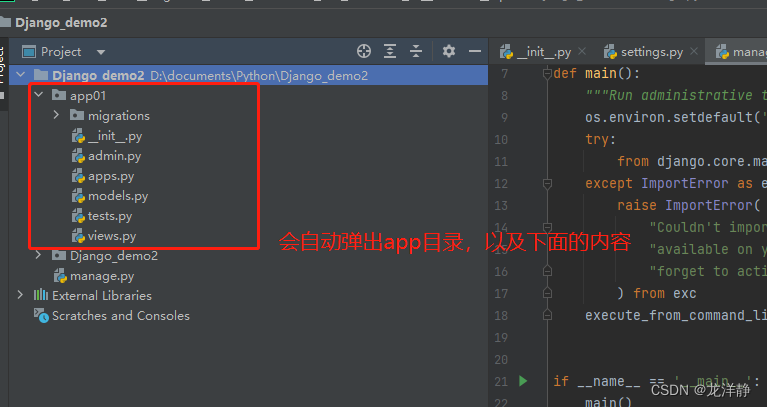Click the 'except ImportError as' code line
The width and height of the screenshot is (767, 407).
676,183
